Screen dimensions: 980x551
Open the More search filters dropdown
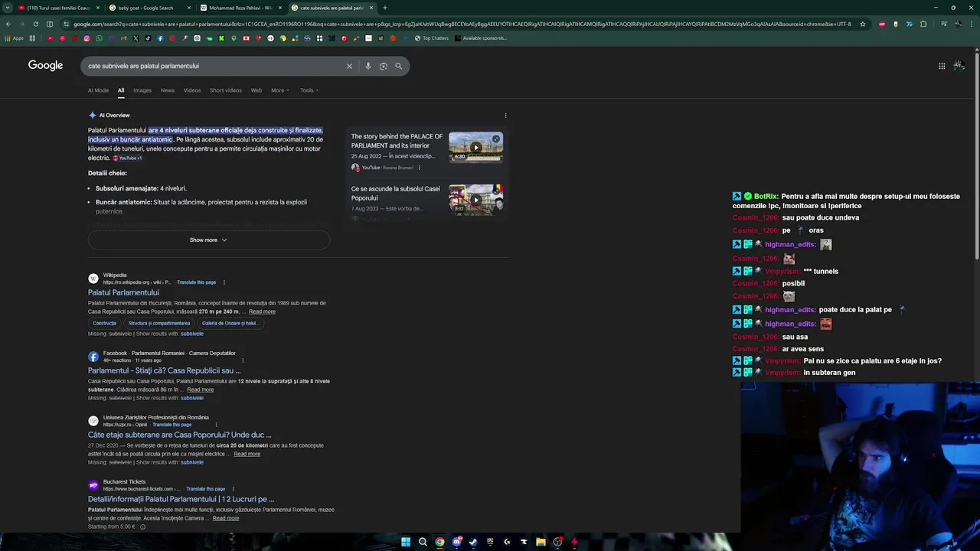(x=280, y=90)
